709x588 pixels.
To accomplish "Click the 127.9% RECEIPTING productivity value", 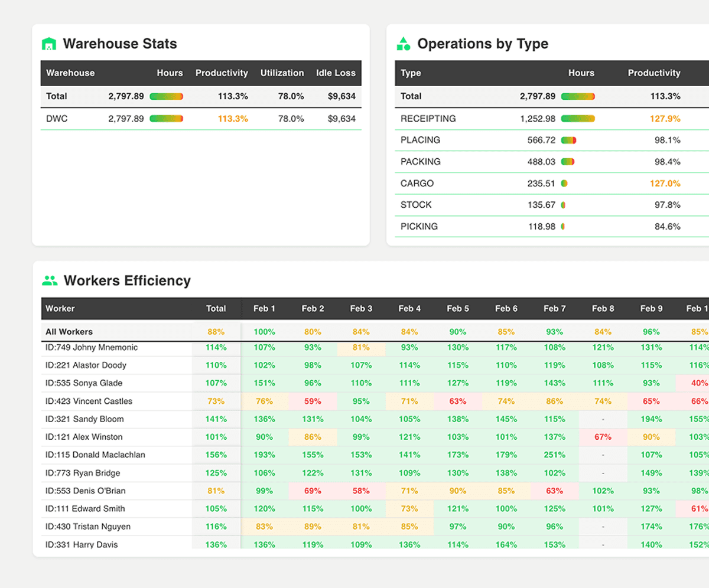I will coord(665,119).
